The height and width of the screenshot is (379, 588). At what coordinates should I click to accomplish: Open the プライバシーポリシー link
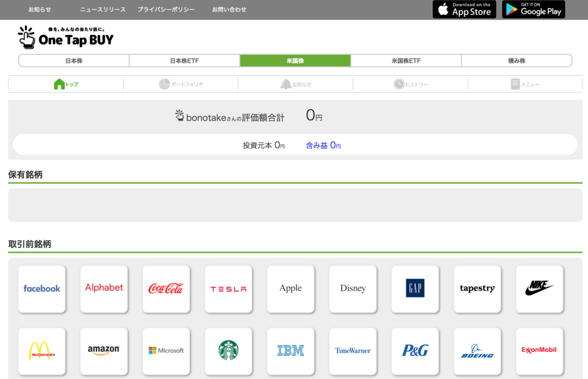[166, 10]
